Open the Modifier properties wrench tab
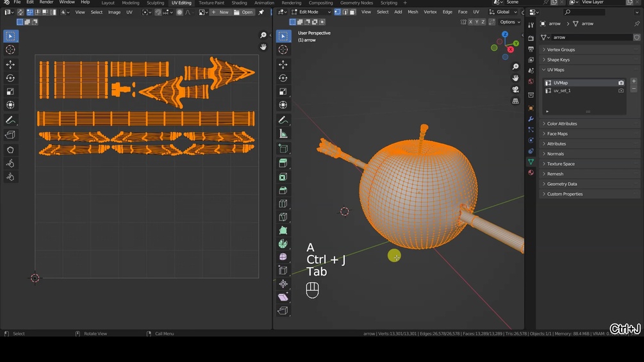Viewport: 644px width, 362px height. coord(531,119)
